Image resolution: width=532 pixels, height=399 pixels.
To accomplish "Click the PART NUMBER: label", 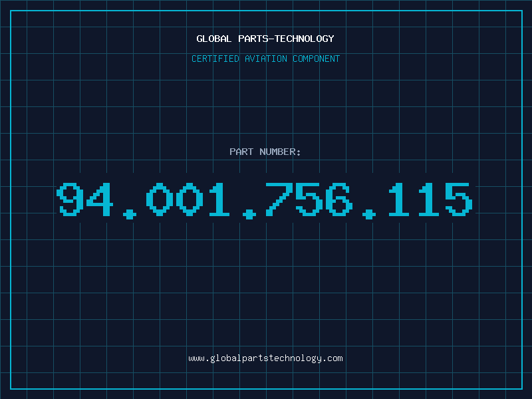I will click(x=265, y=152).
